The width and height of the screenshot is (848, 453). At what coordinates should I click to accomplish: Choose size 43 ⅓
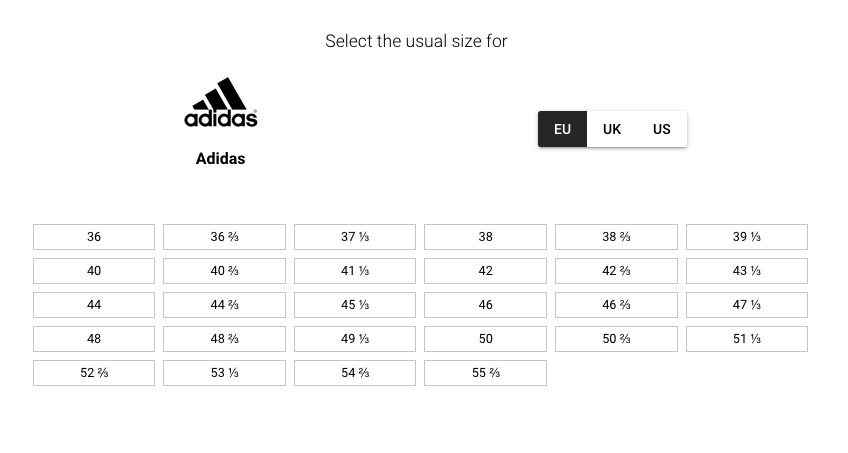[x=747, y=271]
